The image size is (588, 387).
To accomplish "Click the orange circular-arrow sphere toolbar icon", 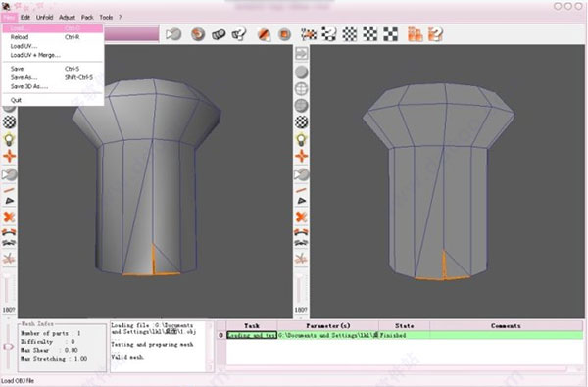I will point(198,34).
